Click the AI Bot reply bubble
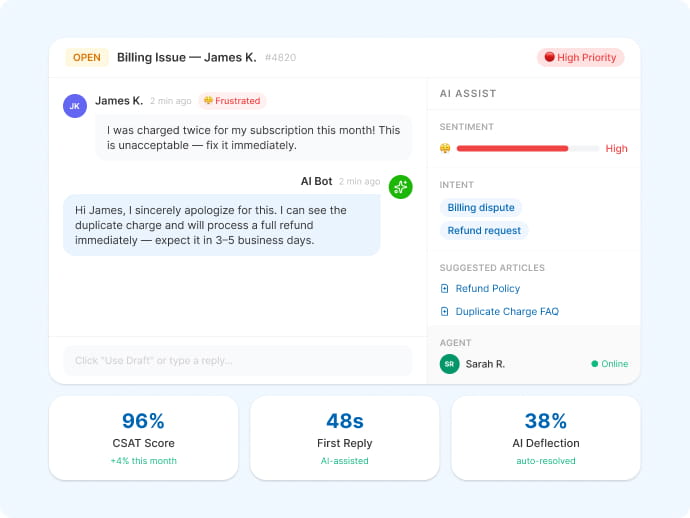Image resolution: width=690 pixels, height=518 pixels. click(x=221, y=225)
